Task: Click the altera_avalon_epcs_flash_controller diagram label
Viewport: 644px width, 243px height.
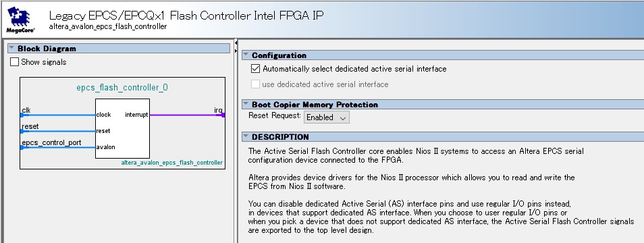Action: 171,163
